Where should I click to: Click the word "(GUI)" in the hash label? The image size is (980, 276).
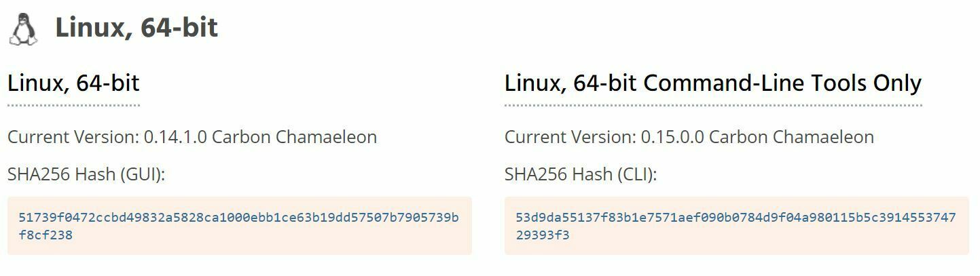point(142,174)
